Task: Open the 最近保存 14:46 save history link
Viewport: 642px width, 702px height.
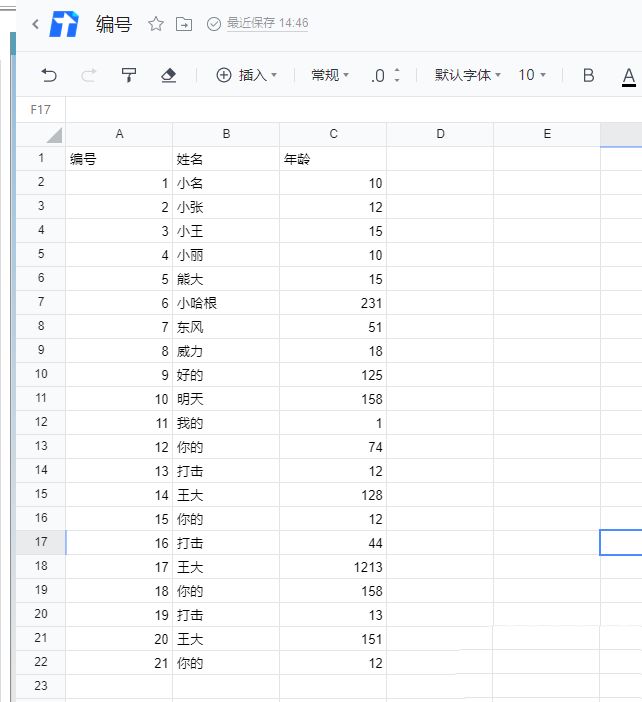Action: tap(267, 23)
